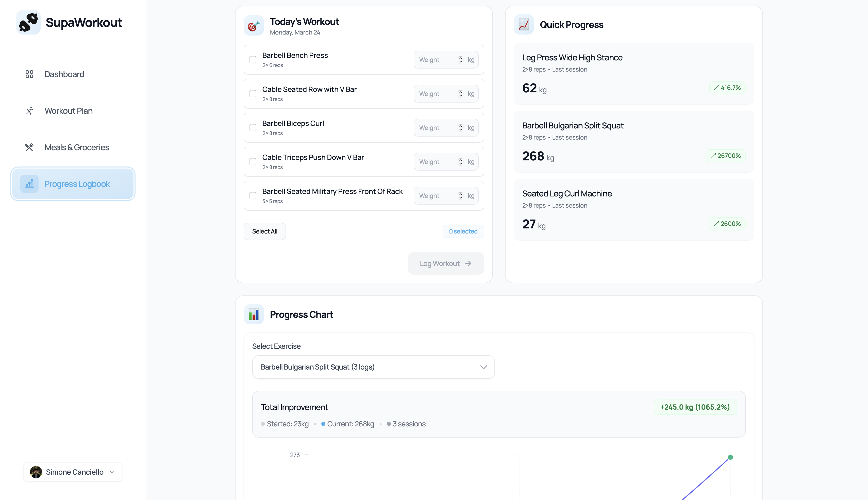Check the Cable Seated Row with V Bar checkbox
Image resolution: width=868 pixels, height=500 pixels.
[x=253, y=94]
